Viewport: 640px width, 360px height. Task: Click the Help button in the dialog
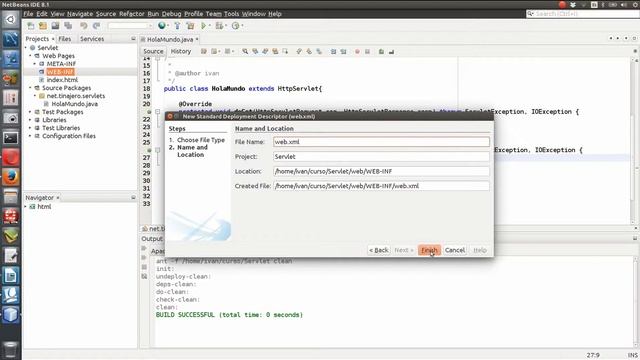pyautogui.click(x=480, y=250)
